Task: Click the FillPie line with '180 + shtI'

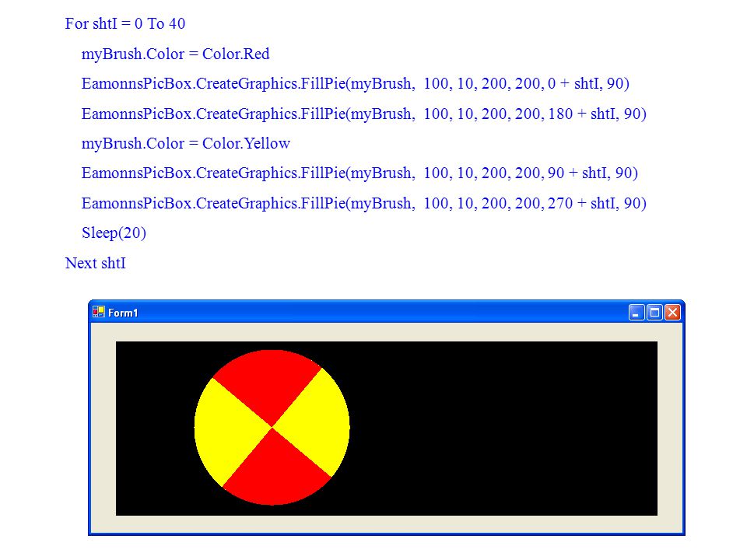Action: tap(364, 114)
